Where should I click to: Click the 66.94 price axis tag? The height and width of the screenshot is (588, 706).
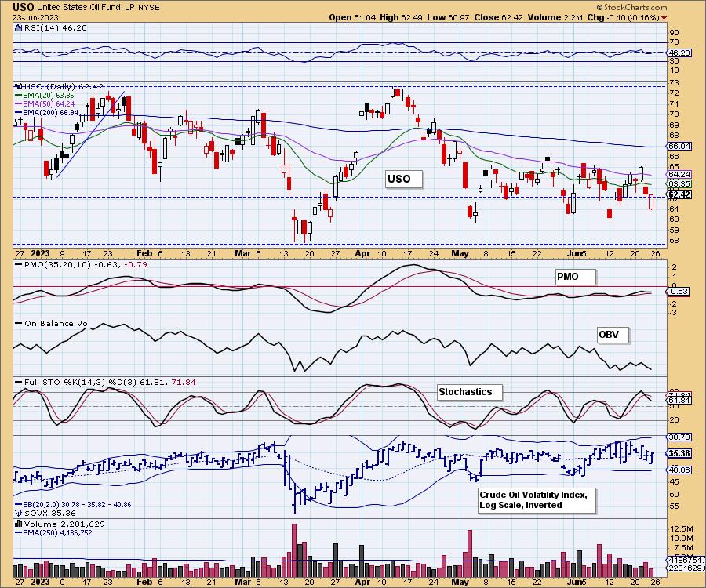(679, 146)
